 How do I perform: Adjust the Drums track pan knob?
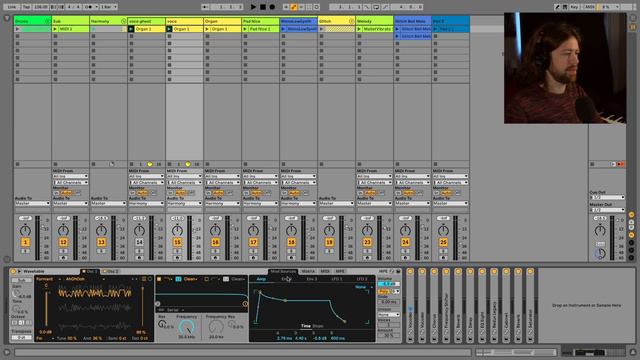coord(25,230)
